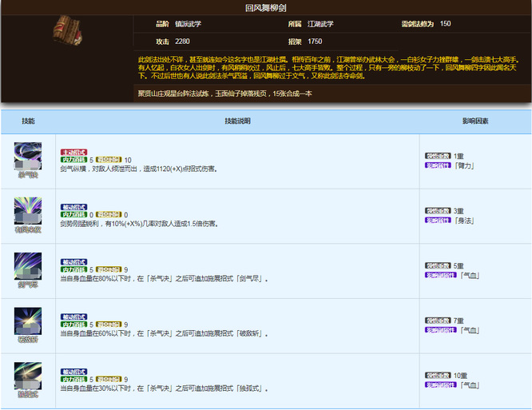532x410 pixels.
Task: Click the attack value 2280
Action: 183,41
